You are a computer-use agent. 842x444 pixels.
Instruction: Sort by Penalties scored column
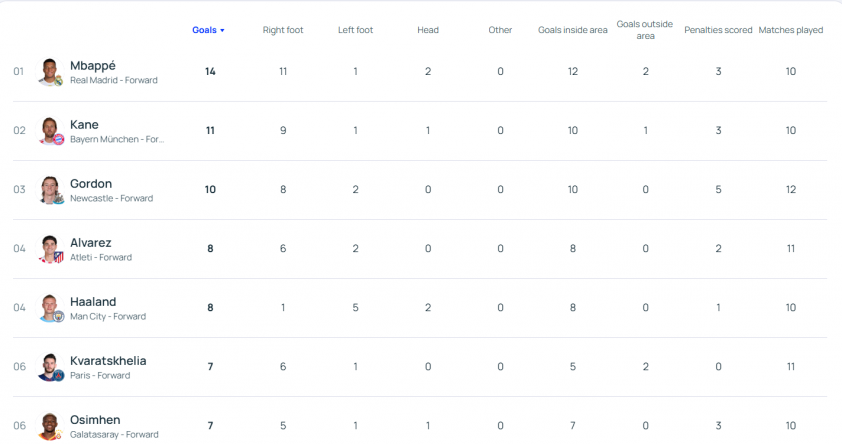pos(718,30)
